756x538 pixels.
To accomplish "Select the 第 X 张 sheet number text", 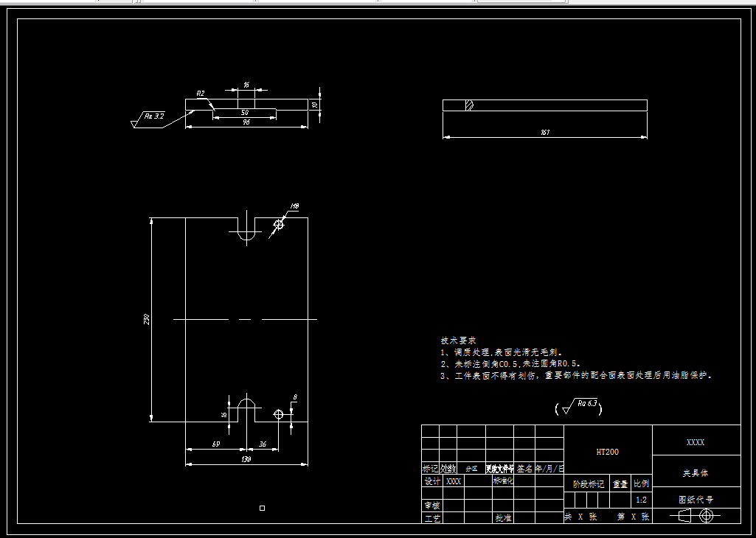I will (633, 517).
